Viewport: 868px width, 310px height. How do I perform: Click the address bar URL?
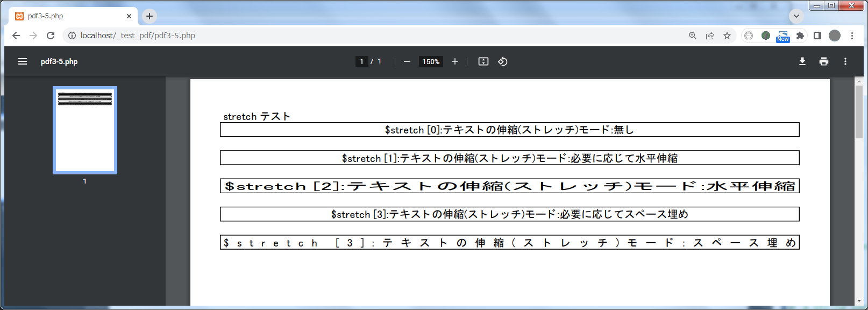click(x=138, y=36)
